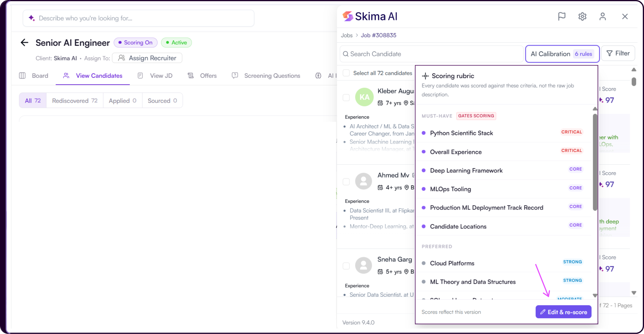Viewport: 644px width, 334px height.
Task: Show Sourced 0 candidates
Action: [x=163, y=101]
